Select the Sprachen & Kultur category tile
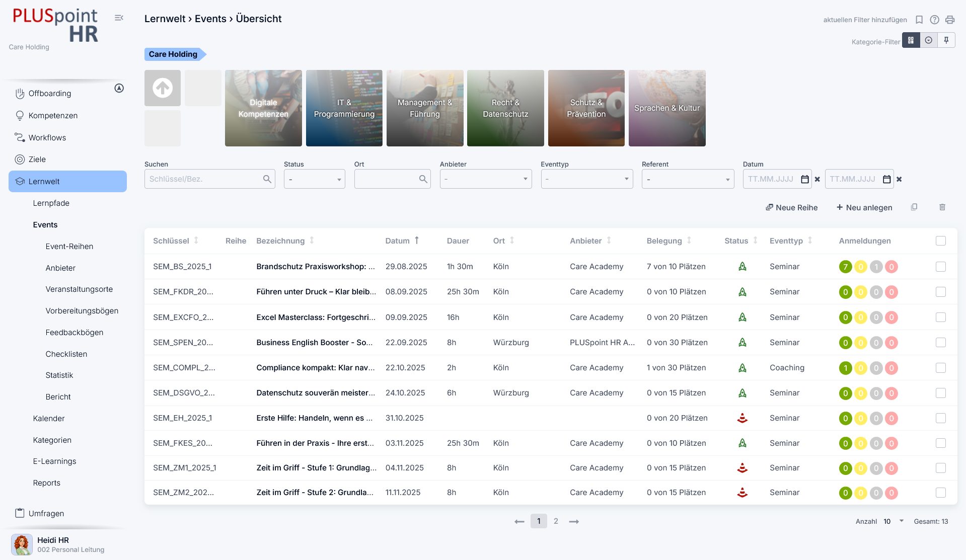The width and height of the screenshot is (966, 560). pos(667,108)
